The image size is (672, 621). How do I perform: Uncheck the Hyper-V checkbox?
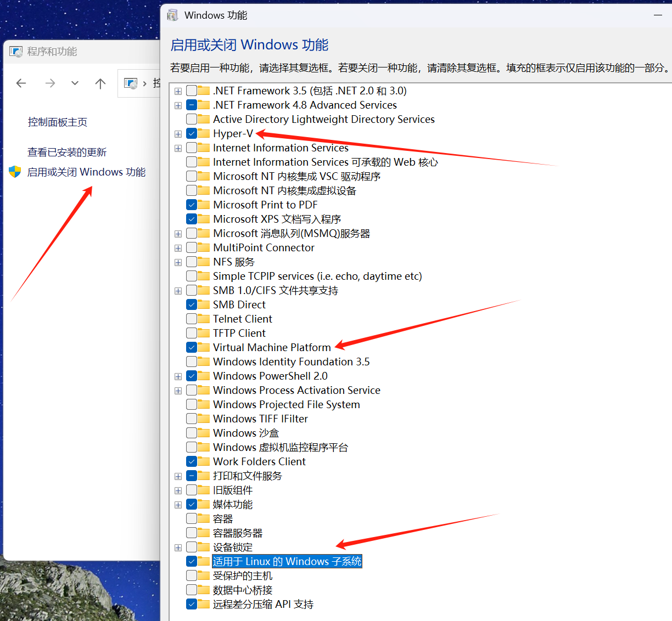[x=192, y=133]
